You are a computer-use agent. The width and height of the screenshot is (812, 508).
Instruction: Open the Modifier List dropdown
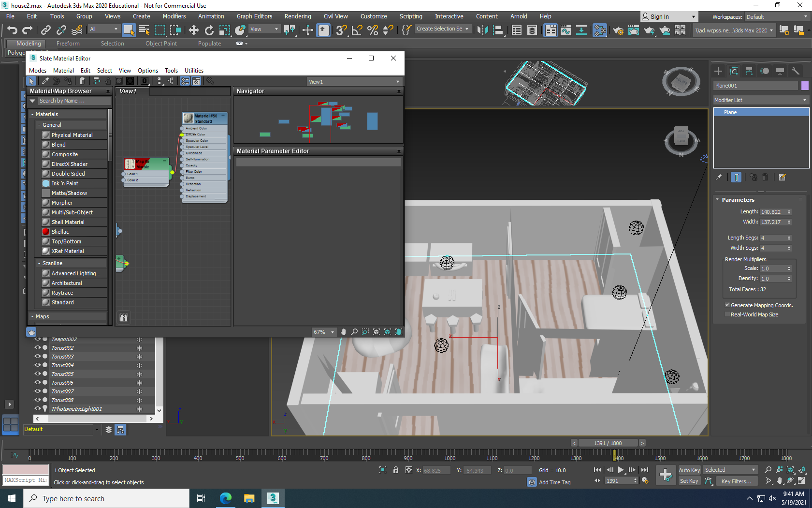(760, 100)
